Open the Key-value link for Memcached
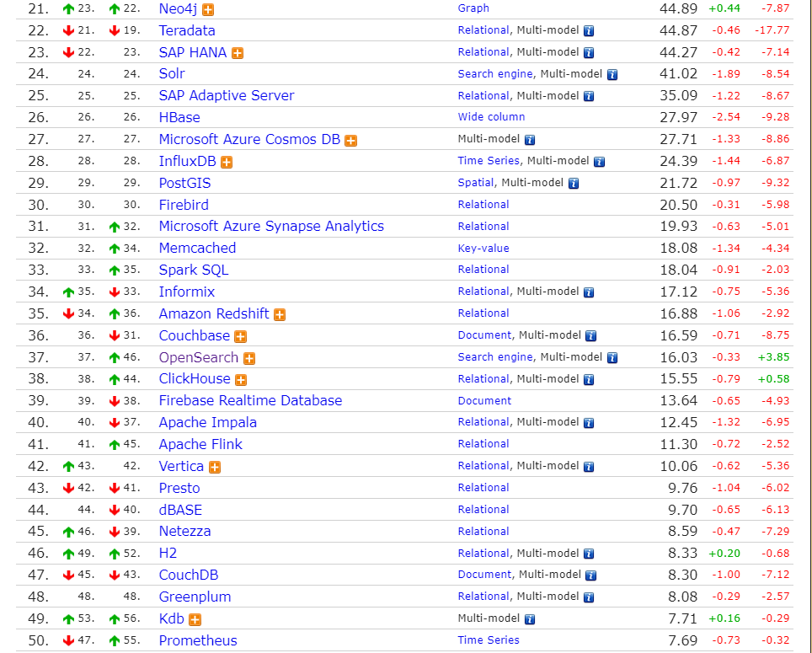 coord(483,249)
